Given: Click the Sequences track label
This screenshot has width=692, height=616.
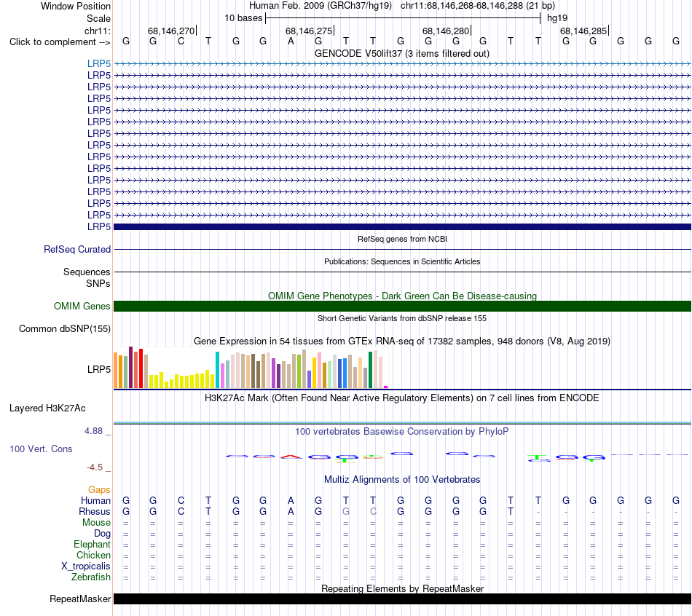Looking at the screenshot, I should [x=87, y=272].
